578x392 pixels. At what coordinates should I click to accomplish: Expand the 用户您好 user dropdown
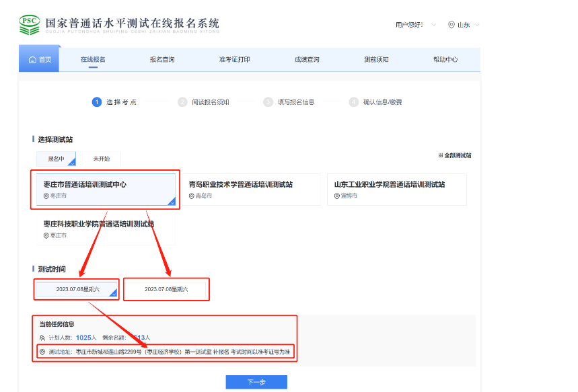tap(433, 25)
